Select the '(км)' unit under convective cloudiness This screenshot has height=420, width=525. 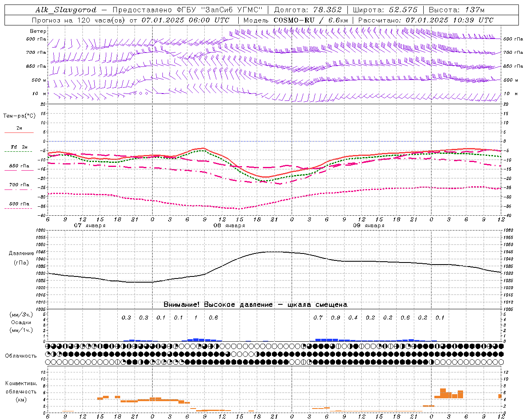click(x=21, y=399)
